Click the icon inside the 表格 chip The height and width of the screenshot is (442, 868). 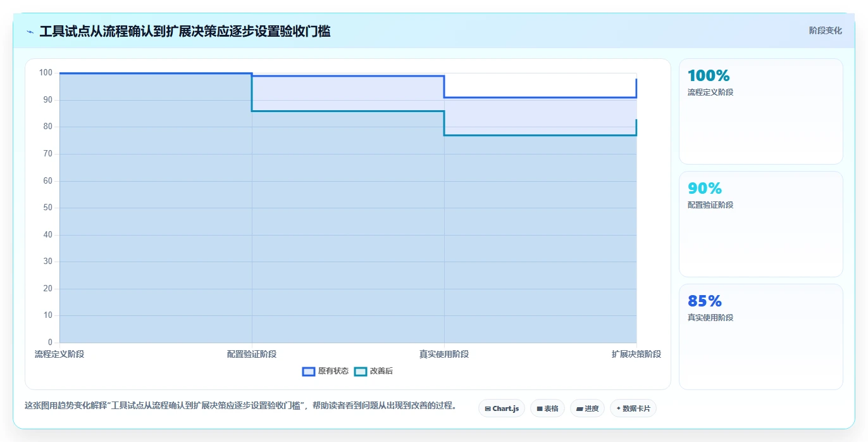point(540,409)
